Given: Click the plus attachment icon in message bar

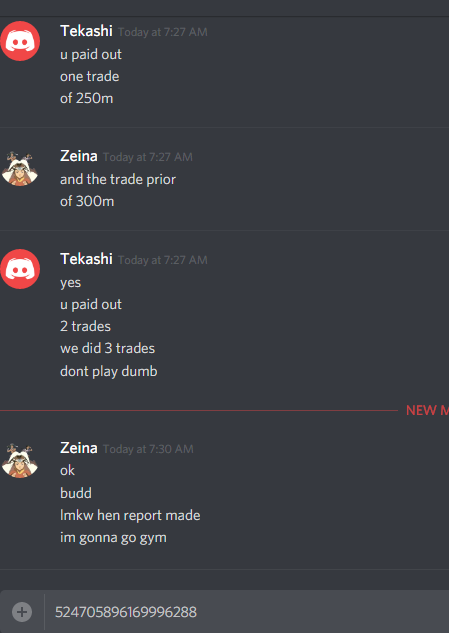Looking at the screenshot, I should click(x=22, y=612).
